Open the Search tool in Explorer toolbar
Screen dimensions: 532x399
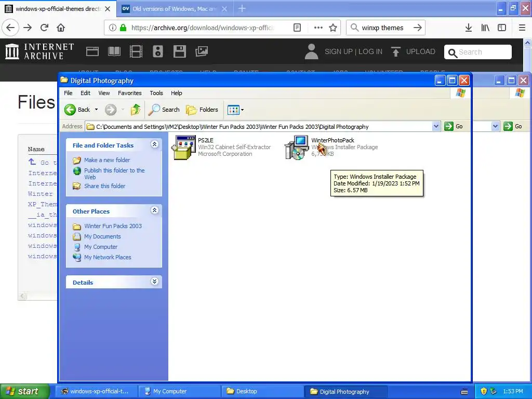pos(164,110)
